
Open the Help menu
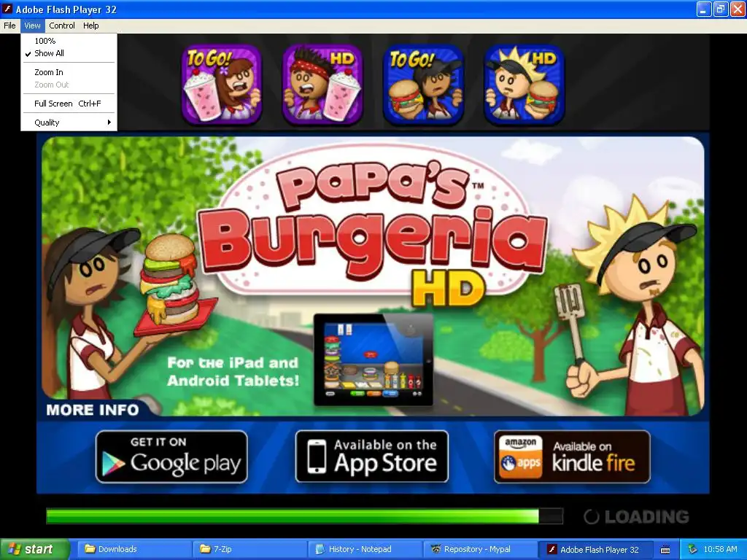click(91, 26)
